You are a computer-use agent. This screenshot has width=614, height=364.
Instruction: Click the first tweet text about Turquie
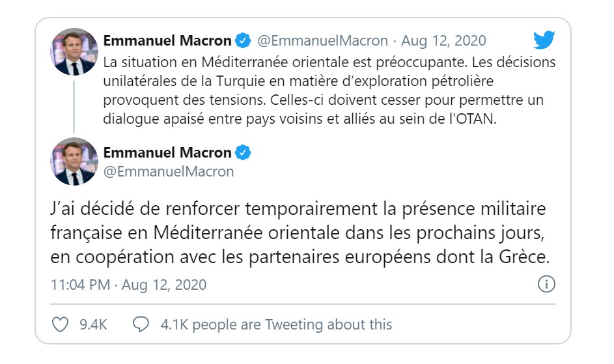(x=329, y=91)
